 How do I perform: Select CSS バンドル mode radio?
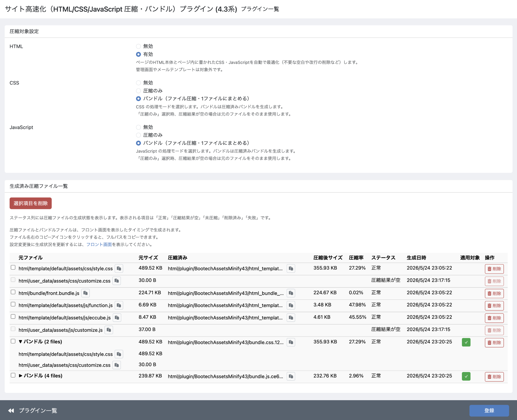tap(138, 99)
